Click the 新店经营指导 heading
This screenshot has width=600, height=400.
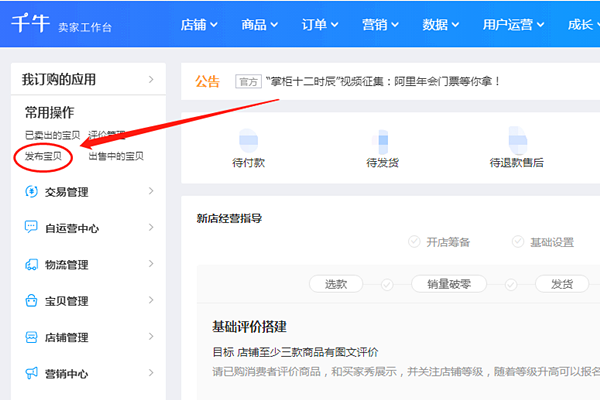point(229,218)
